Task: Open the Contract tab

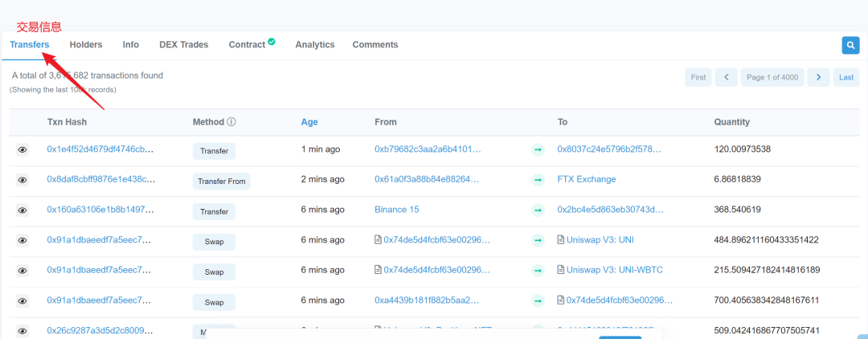Action: point(247,45)
